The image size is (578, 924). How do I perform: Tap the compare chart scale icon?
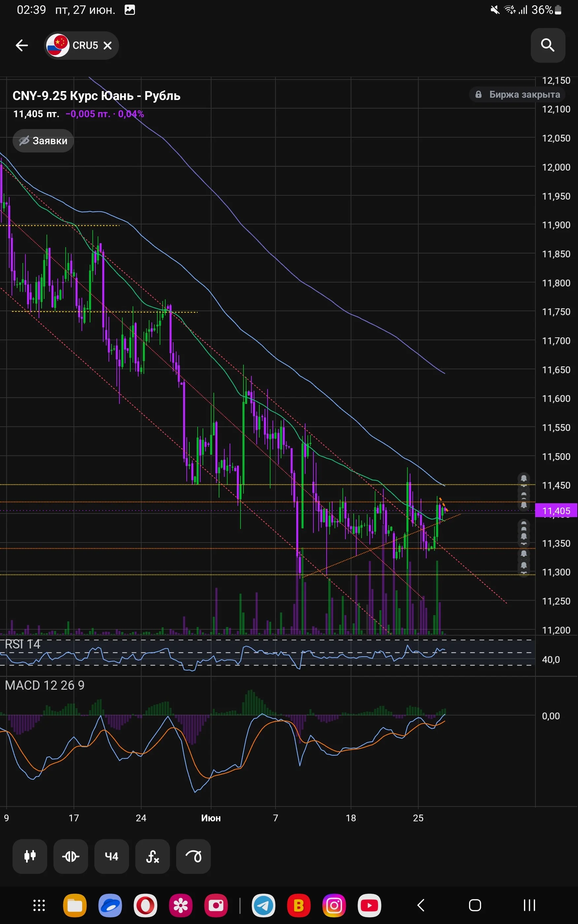pos(71,856)
